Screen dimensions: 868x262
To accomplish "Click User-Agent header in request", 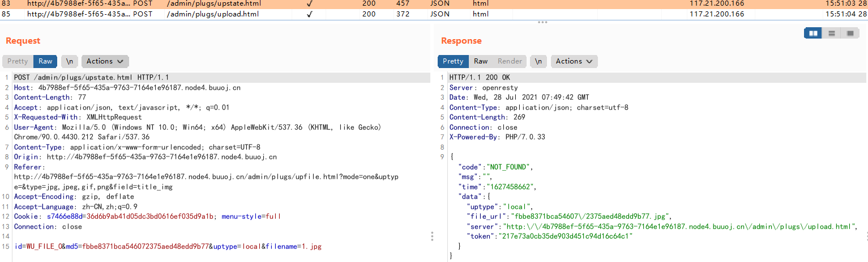I will pos(198,132).
